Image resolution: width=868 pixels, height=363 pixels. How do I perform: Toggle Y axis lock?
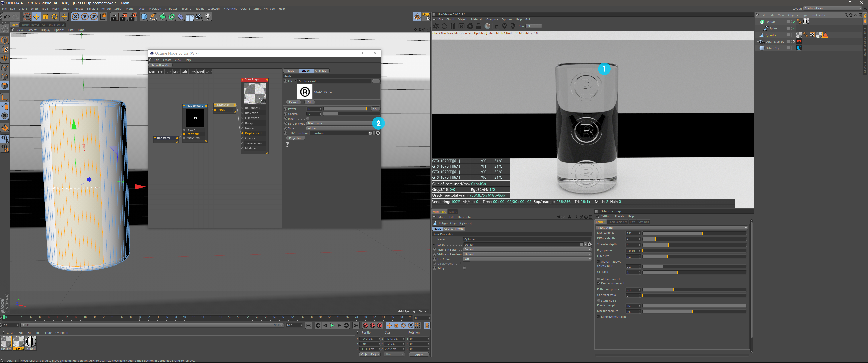[x=85, y=16]
